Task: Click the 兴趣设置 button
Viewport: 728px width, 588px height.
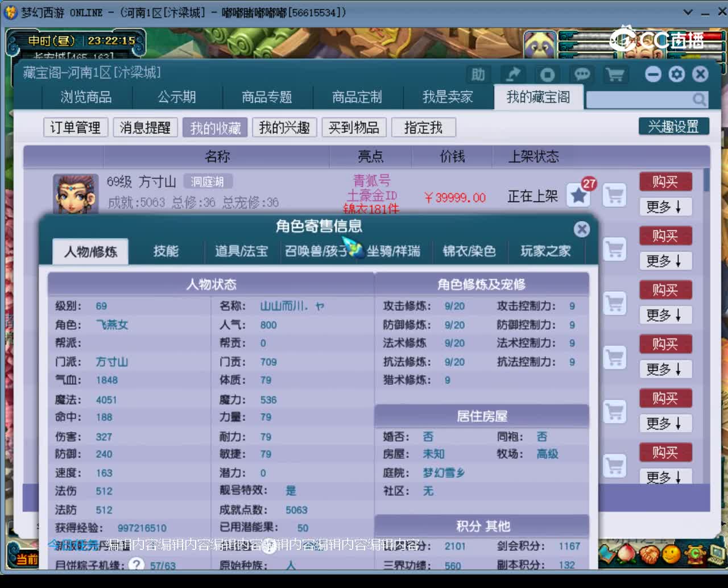Action: click(x=674, y=126)
